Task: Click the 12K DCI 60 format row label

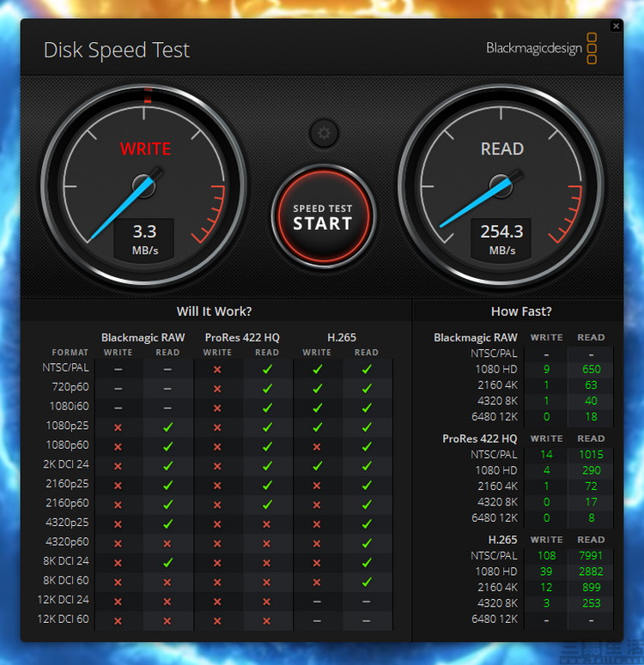Action: click(x=64, y=620)
